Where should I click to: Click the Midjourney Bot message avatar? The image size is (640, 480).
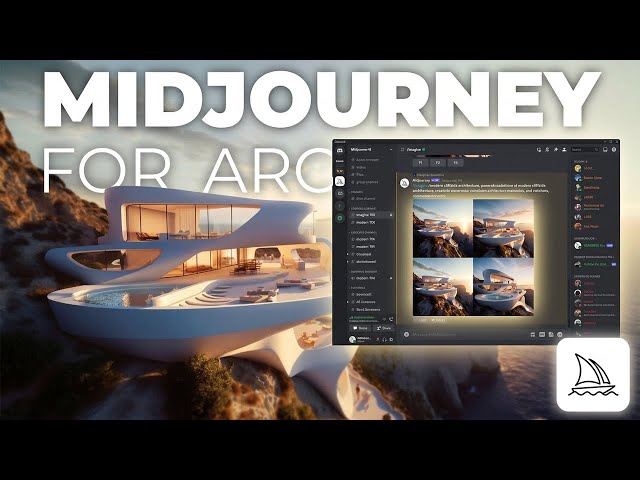(x=404, y=183)
